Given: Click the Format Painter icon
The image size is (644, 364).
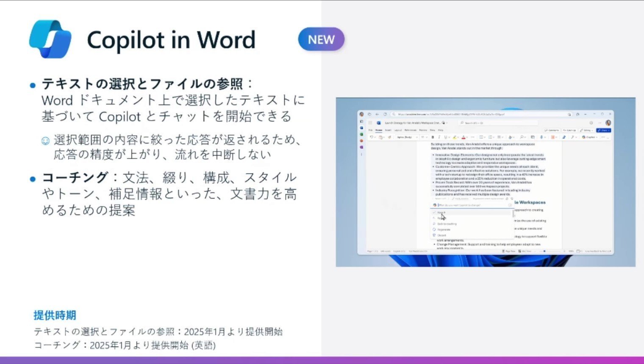Looking at the screenshot, I should tap(389, 137).
